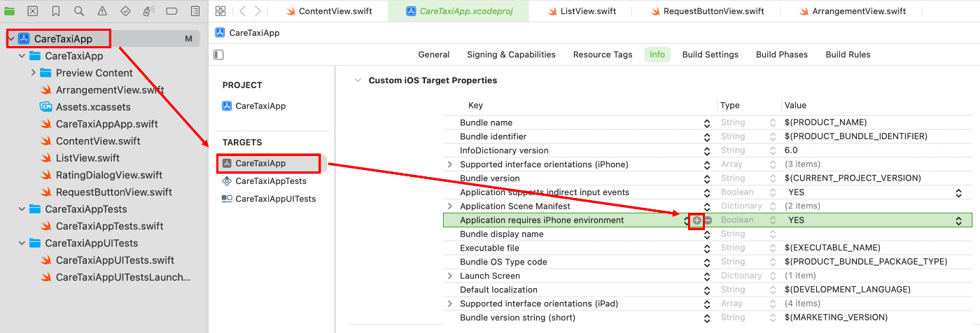The width and height of the screenshot is (980, 333).
Task: Switch to the General tab
Action: tap(434, 55)
